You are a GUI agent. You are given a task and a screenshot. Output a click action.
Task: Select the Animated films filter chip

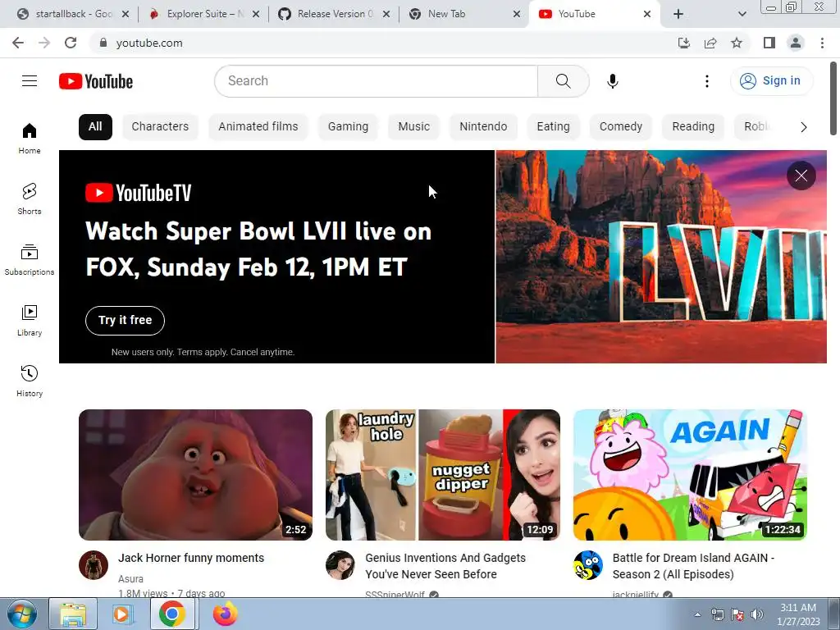tap(258, 127)
